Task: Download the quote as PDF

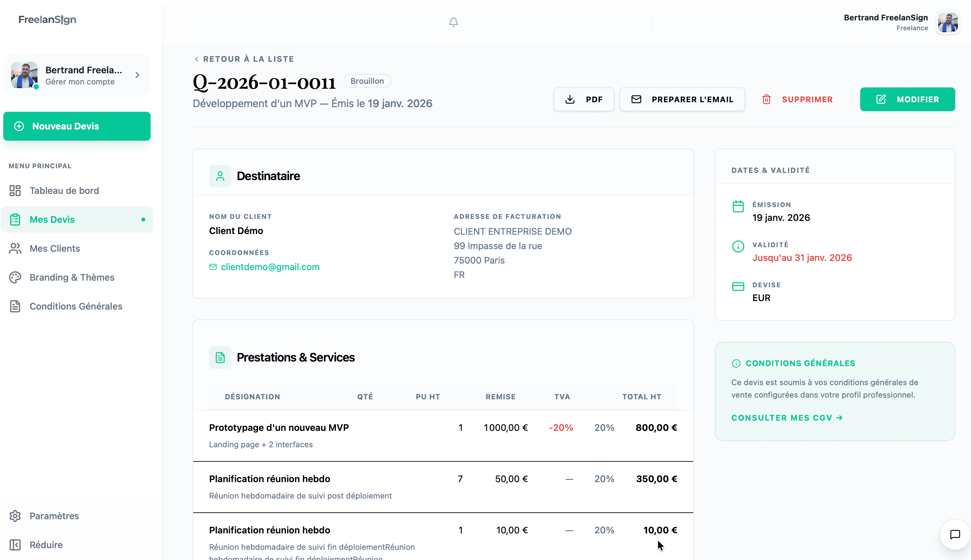Action: point(583,99)
